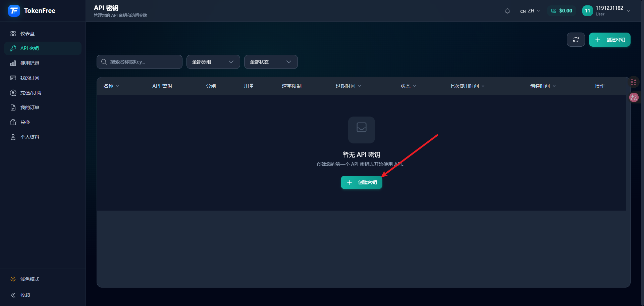Image resolution: width=644 pixels, height=306 pixels.
Task: Expand the ZH language selector
Action: 530,11
